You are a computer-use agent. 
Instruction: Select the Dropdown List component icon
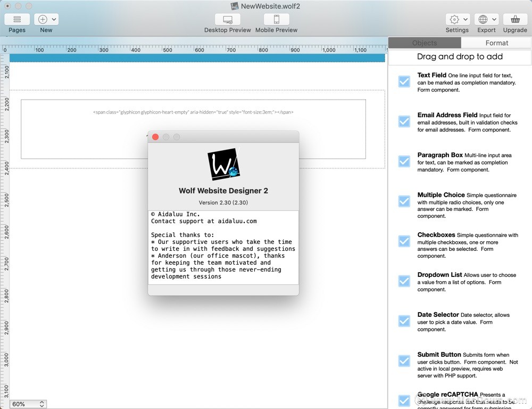tap(404, 281)
